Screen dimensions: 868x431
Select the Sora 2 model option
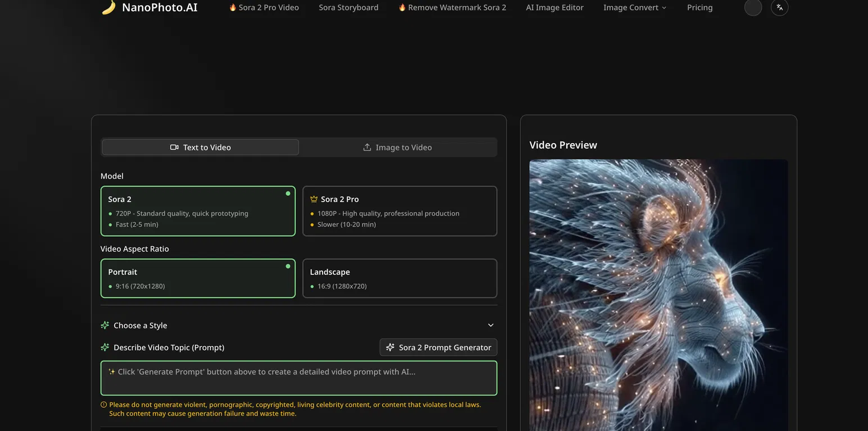coord(198,211)
